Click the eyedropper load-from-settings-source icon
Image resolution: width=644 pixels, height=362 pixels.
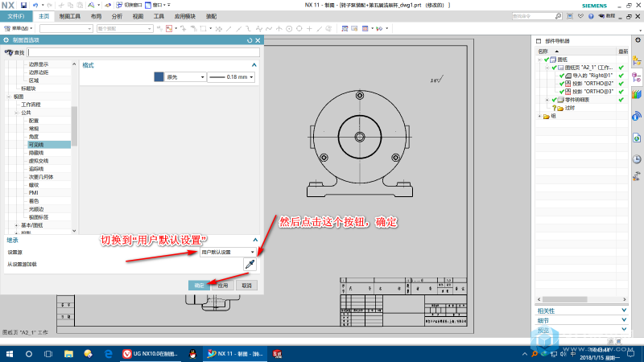coord(250,264)
